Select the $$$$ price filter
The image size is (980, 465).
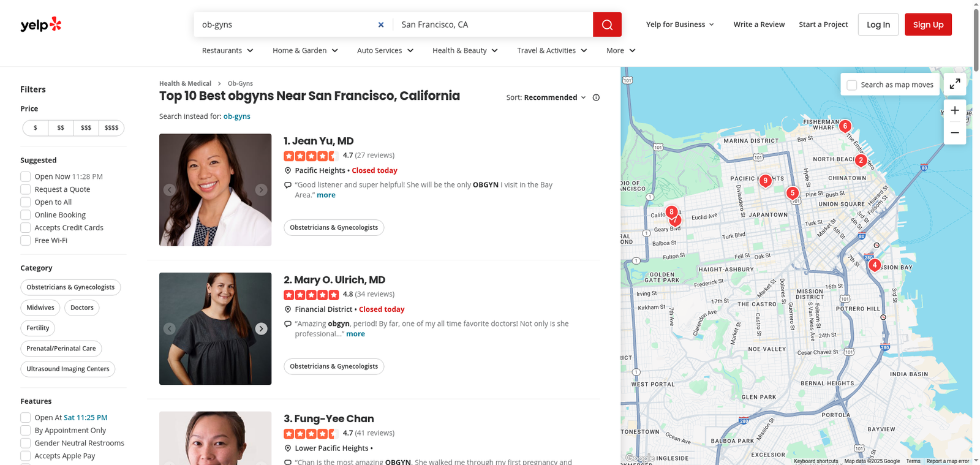coord(111,128)
